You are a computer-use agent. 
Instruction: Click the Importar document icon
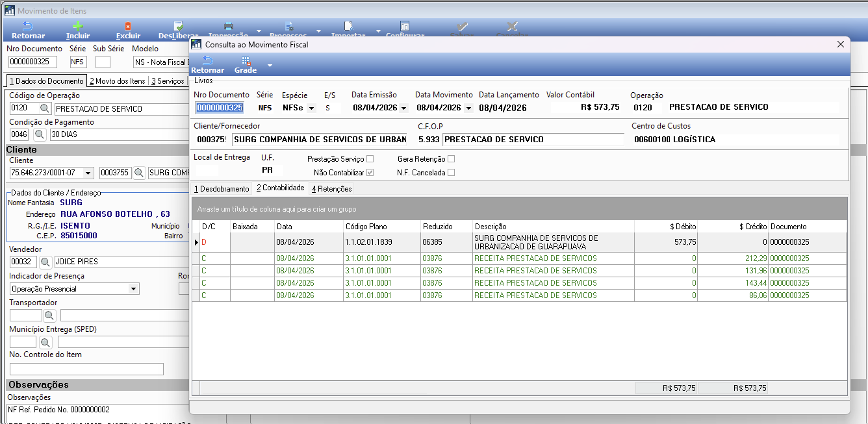point(348,27)
